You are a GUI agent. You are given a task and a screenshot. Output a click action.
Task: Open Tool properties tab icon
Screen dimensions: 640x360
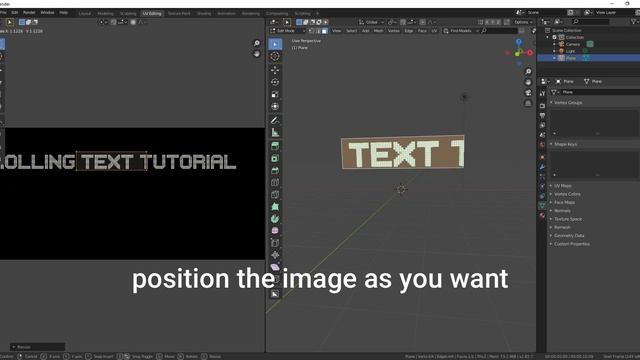(x=542, y=94)
